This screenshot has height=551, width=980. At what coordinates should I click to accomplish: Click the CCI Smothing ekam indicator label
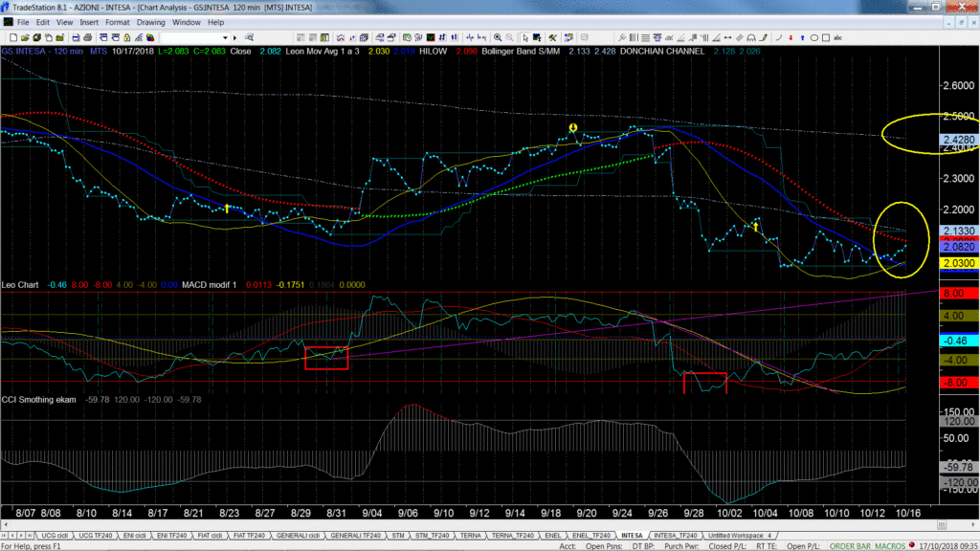point(38,400)
